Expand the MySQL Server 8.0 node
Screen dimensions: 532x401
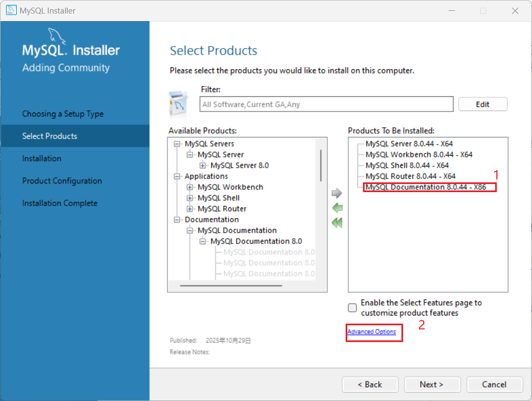point(203,166)
